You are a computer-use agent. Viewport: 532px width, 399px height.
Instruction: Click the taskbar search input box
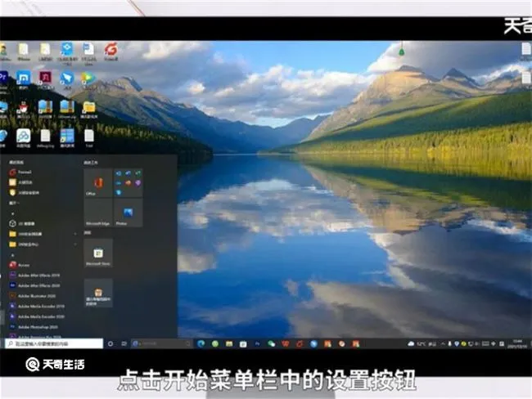coord(54,343)
